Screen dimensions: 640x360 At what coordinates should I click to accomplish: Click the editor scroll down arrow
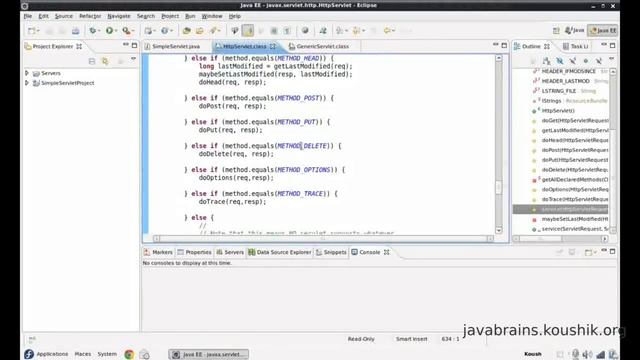(498, 230)
